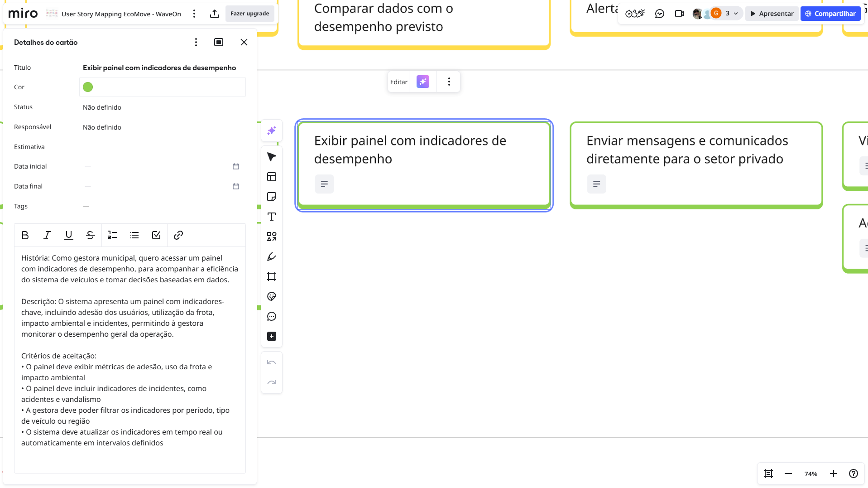Toggle italic formatting in card editor

click(x=47, y=235)
